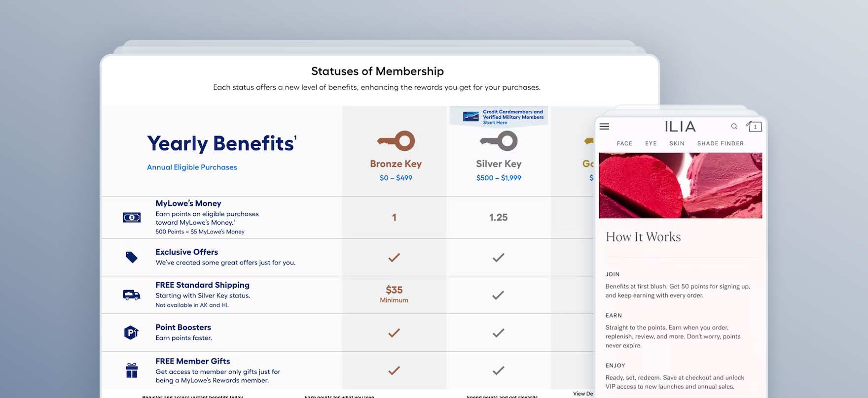Click the Silver Key icon
The width and height of the screenshot is (868, 398).
point(499,141)
